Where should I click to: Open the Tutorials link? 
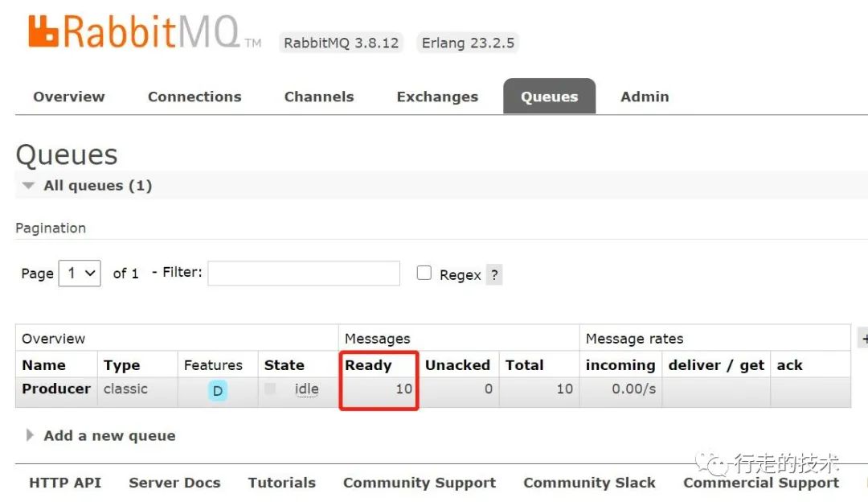point(282,483)
